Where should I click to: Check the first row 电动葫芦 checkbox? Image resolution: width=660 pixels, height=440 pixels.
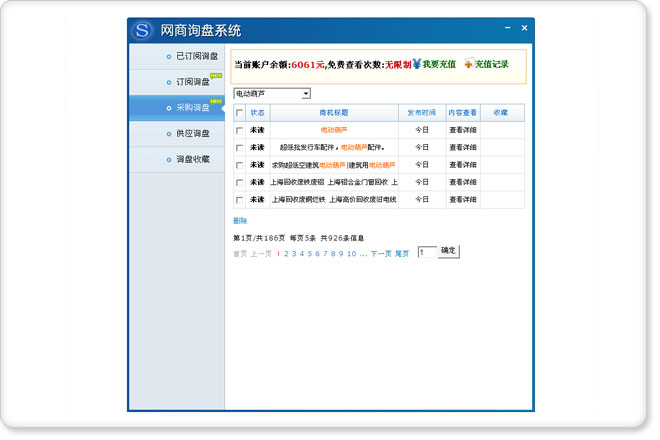(x=239, y=130)
